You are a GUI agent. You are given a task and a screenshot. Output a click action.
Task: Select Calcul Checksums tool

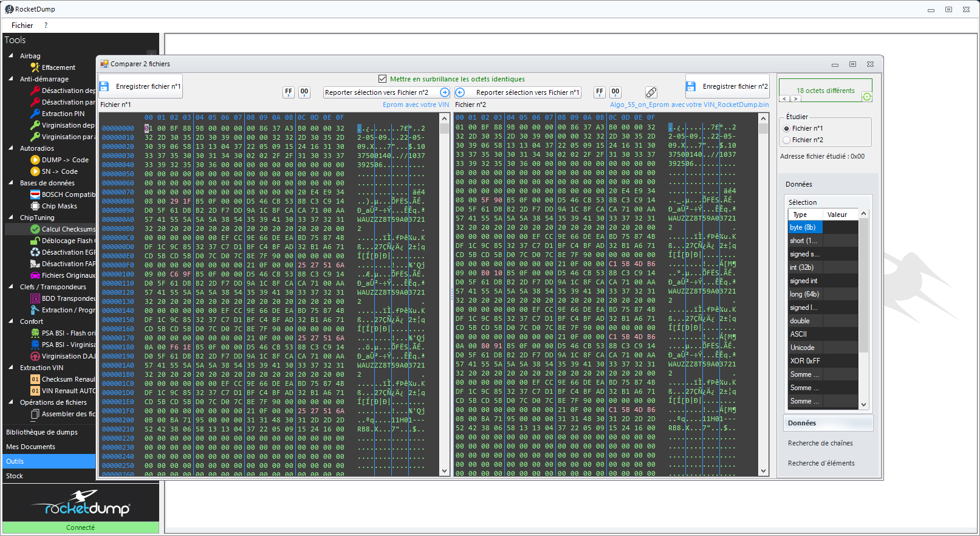tap(63, 229)
